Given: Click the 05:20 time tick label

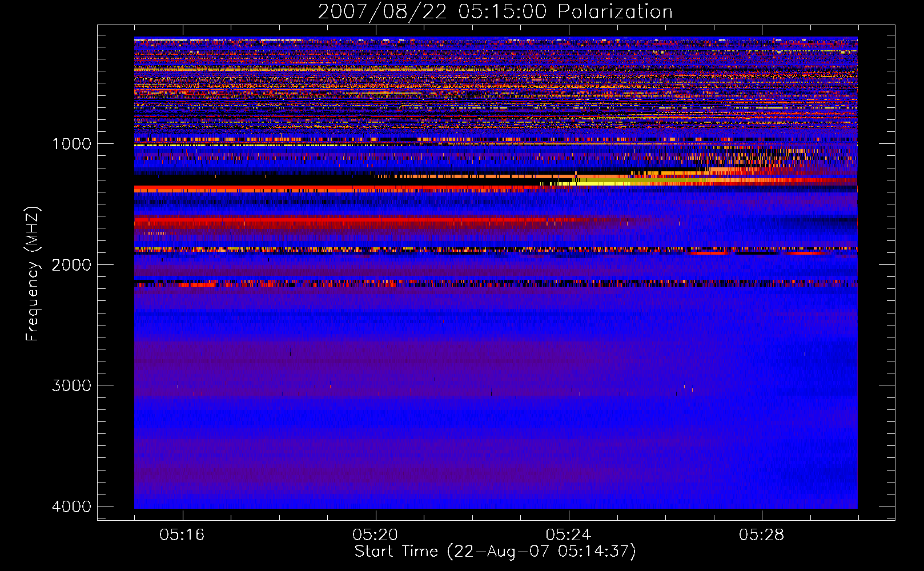Looking at the screenshot, I should tap(375, 534).
